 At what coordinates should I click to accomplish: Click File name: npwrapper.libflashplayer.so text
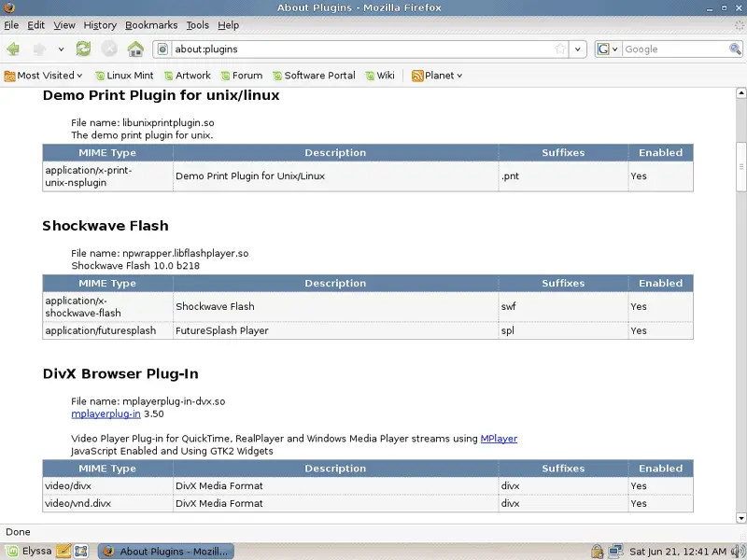tap(160, 253)
